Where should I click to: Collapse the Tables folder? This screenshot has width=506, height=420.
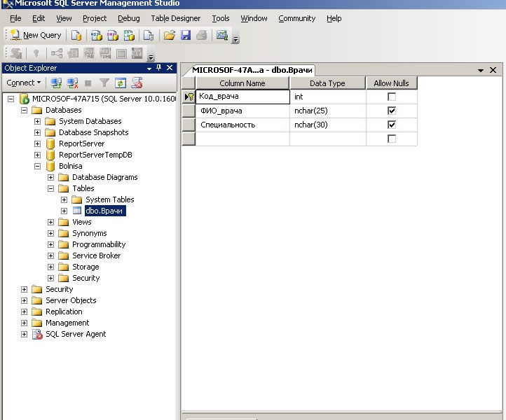pos(50,188)
